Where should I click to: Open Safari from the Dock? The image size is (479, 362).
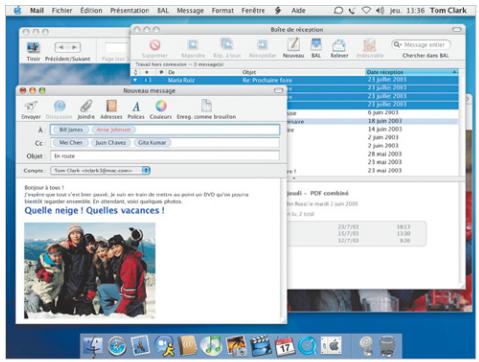coord(117,346)
